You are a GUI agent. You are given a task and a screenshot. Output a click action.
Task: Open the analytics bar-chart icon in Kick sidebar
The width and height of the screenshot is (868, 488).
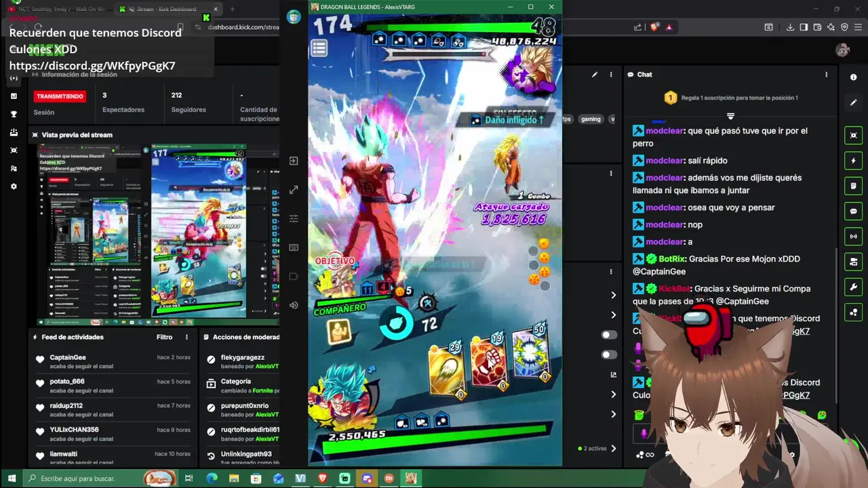coord(14,96)
